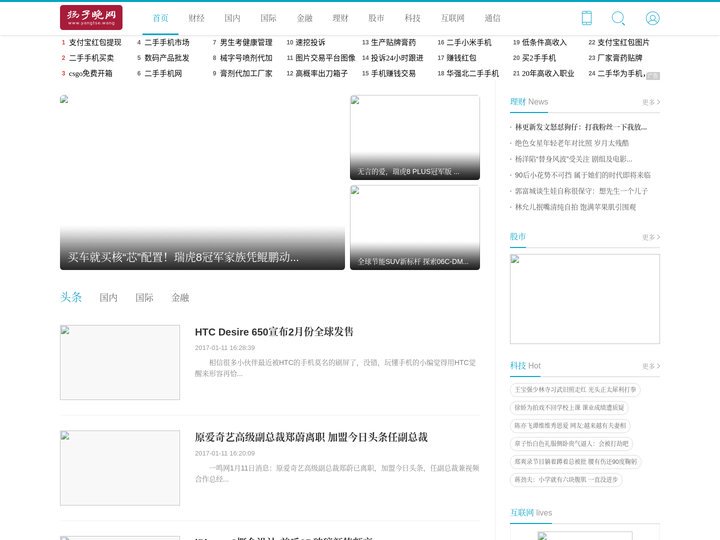
Task: Open article HTC Desire 650宣布2月份全球发售
Action: (x=274, y=332)
